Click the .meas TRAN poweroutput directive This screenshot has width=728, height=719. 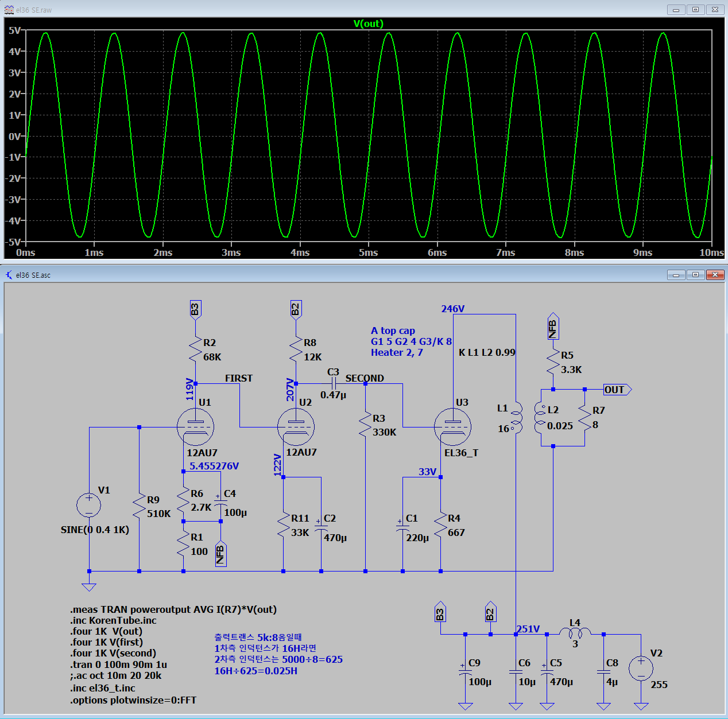tap(173, 609)
